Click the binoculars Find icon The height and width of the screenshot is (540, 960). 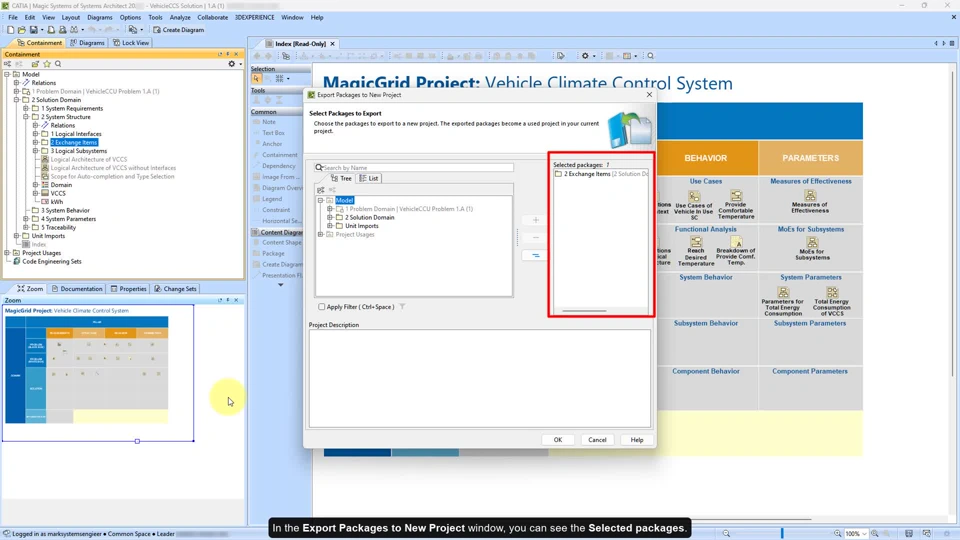pyautogui.click(x=74, y=29)
